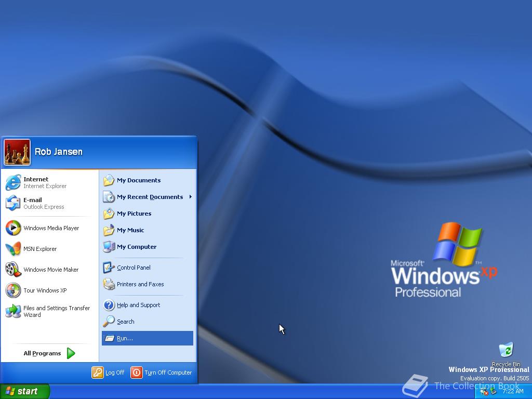Click the Log Off key icon
The width and height of the screenshot is (532, 399).
97,373
